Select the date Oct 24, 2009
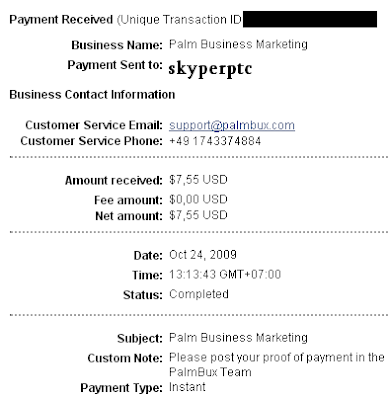Image resolution: width=388 pixels, height=400 pixels. coord(203,255)
